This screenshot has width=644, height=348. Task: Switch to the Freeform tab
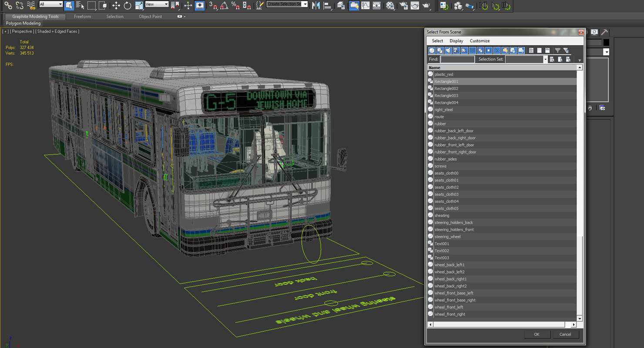[82, 17]
